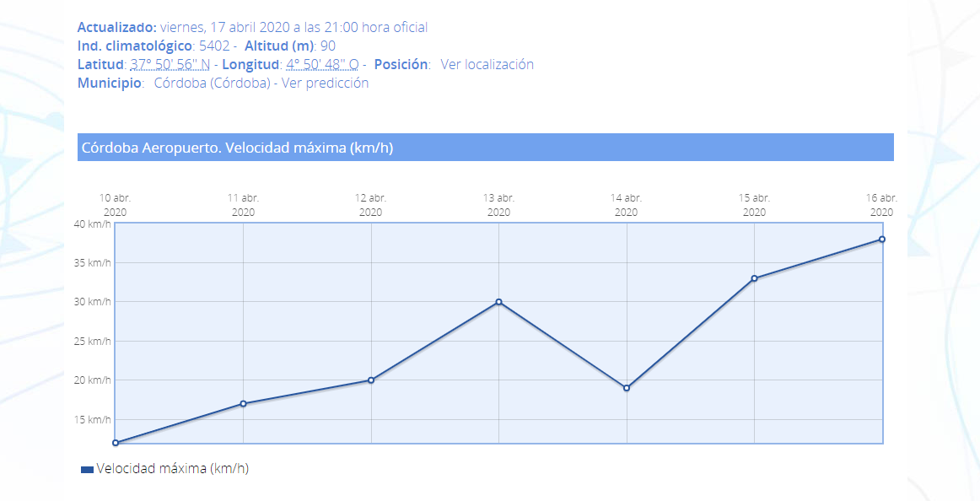Screen dimensions: 980x501
Task: Select the 15 abr. 2020 data point
Action: (x=754, y=278)
